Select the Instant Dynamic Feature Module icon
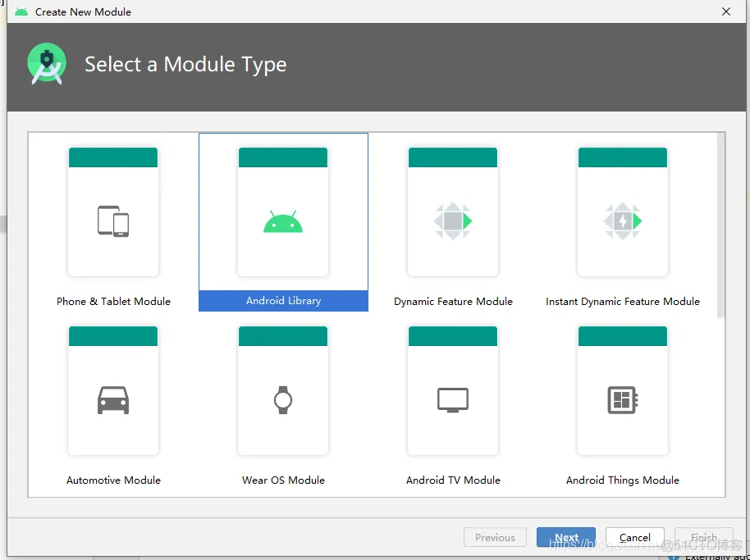The image size is (750, 560). tap(623, 221)
